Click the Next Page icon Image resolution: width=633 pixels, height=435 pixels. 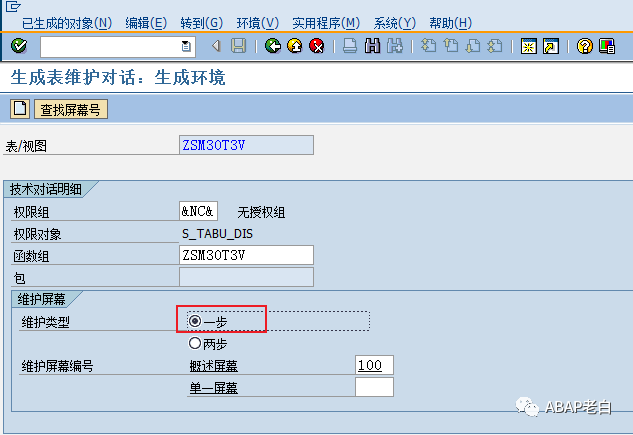pyautogui.click(x=473, y=46)
